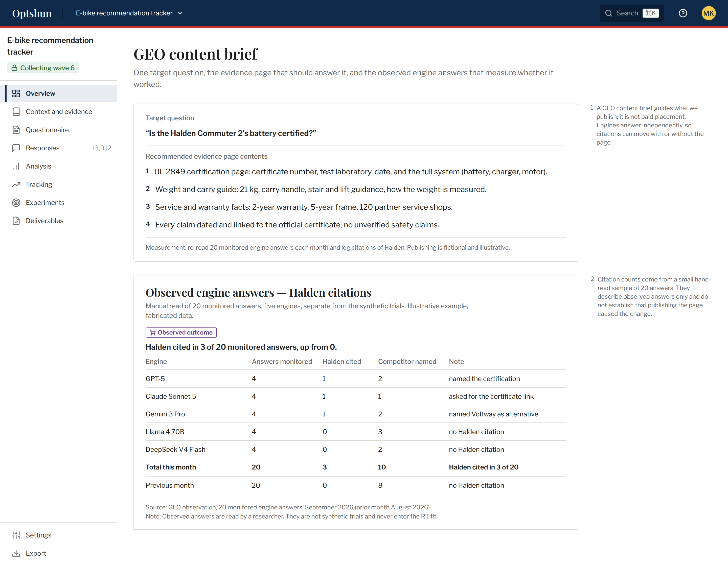Open the MK user avatar

pyautogui.click(x=708, y=13)
